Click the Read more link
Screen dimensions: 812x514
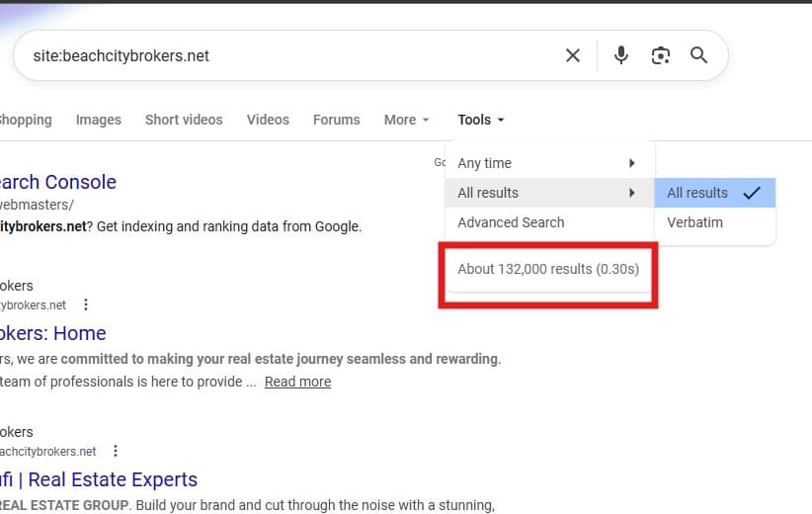(x=297, y=382)
